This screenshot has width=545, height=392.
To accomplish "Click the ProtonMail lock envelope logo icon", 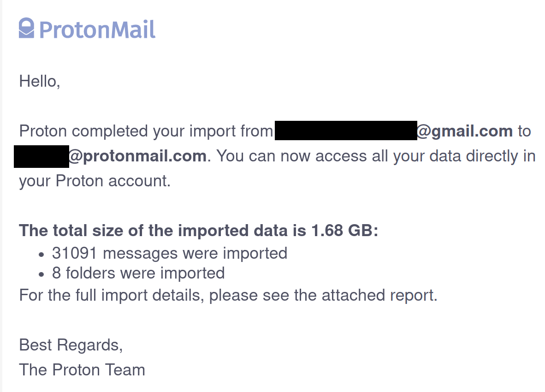I will [x=26, y=28].
